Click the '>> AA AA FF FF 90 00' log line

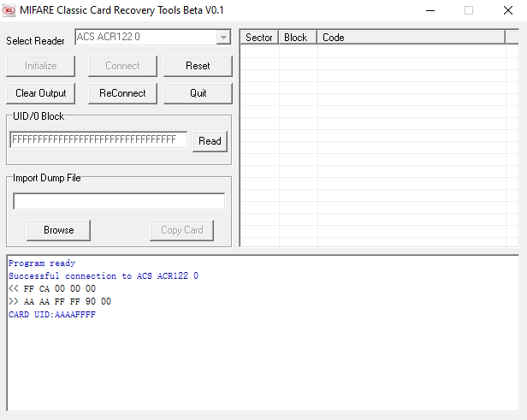[x=60, y=301]
